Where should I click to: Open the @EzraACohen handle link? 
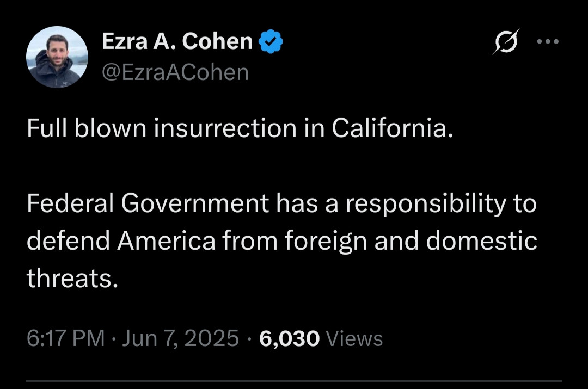(x=175, y=72)
